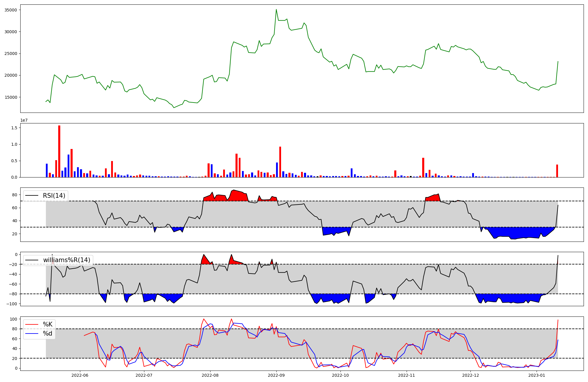Image resolution: width=588 pixels, height=382 pixels.
Task: Click the williams%R(14) legend label
Action: tap(67, 260)
